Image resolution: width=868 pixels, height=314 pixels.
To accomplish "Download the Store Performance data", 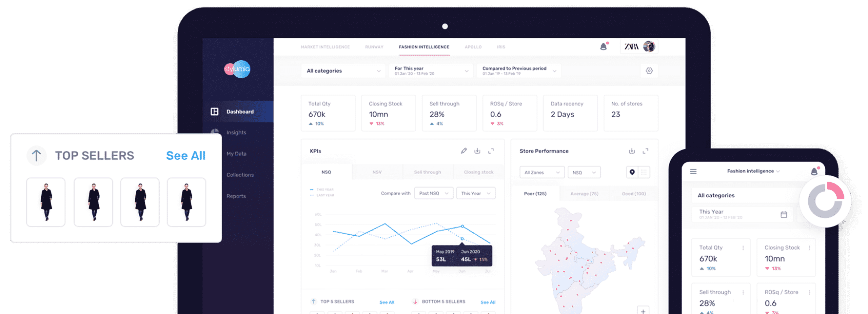I will pos(632,151).
